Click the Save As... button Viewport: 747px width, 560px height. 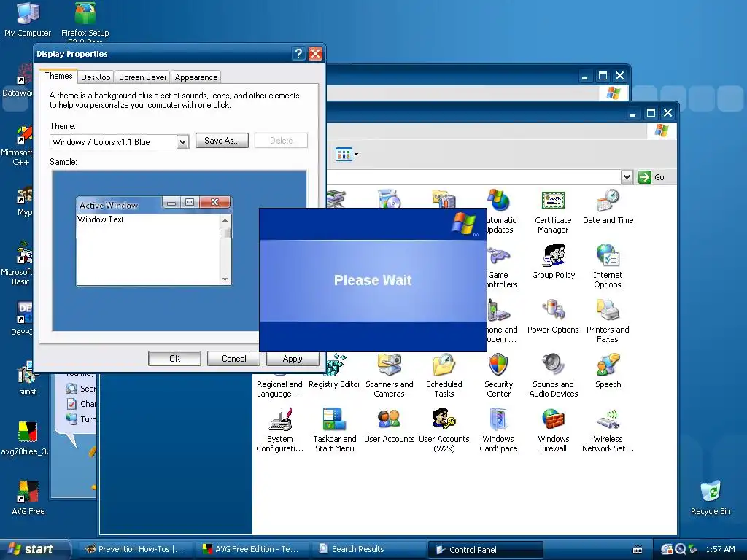(222, 141)
